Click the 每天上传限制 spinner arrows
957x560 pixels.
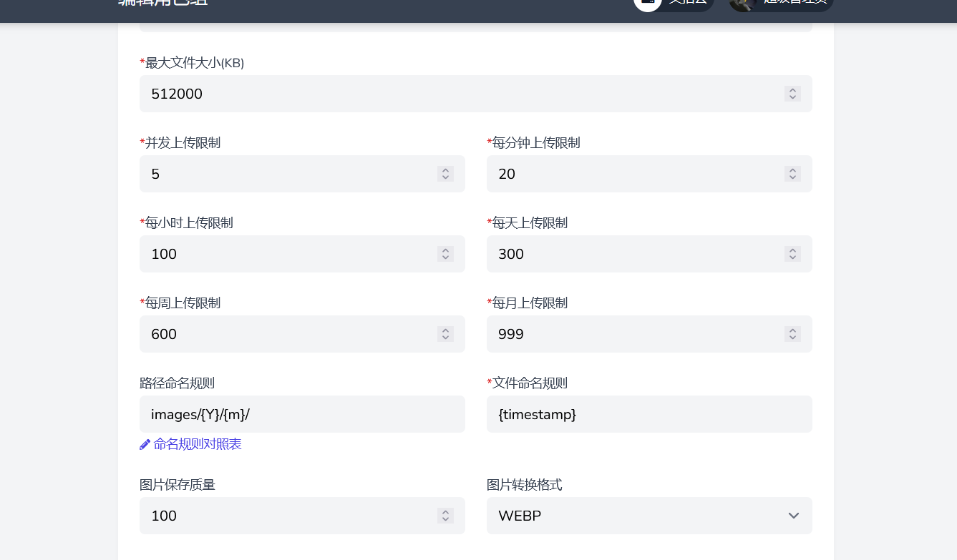click(792, 254)
